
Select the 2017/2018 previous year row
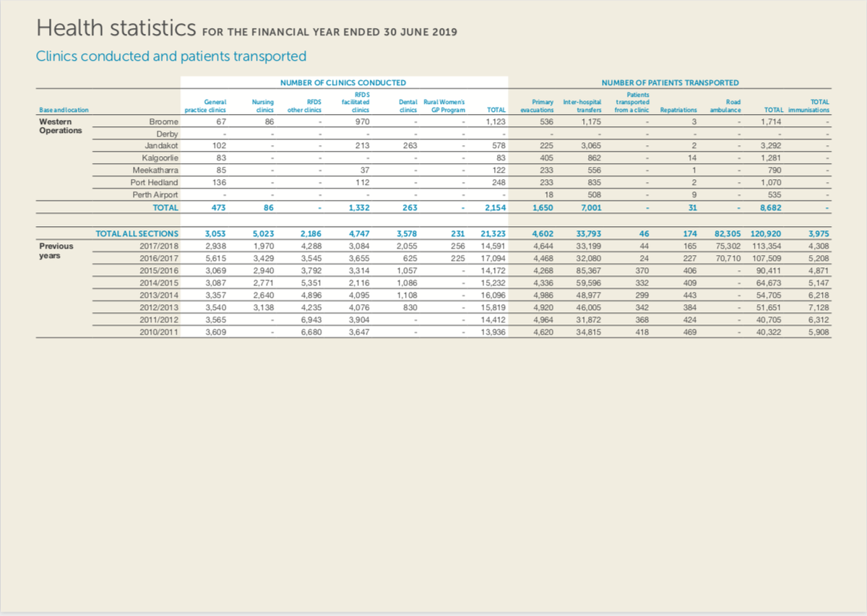(x=160, y=246)
